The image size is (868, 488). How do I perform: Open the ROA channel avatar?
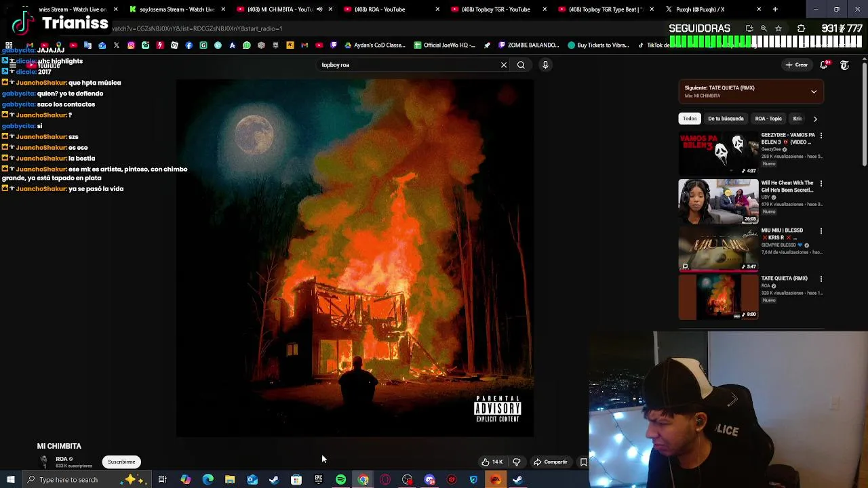[44, 462]
